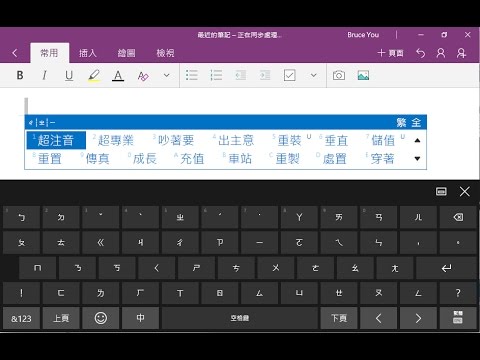Screen dimensions: 480x360
Task: Choose the candidate 處置
Action: point(334,159)
